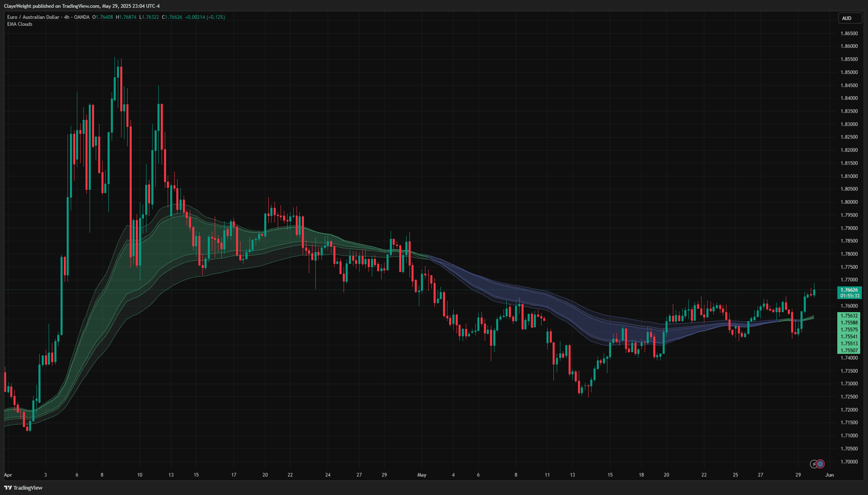
Task: Select the 1.75507 EMA value label
Action: [849, 351]
